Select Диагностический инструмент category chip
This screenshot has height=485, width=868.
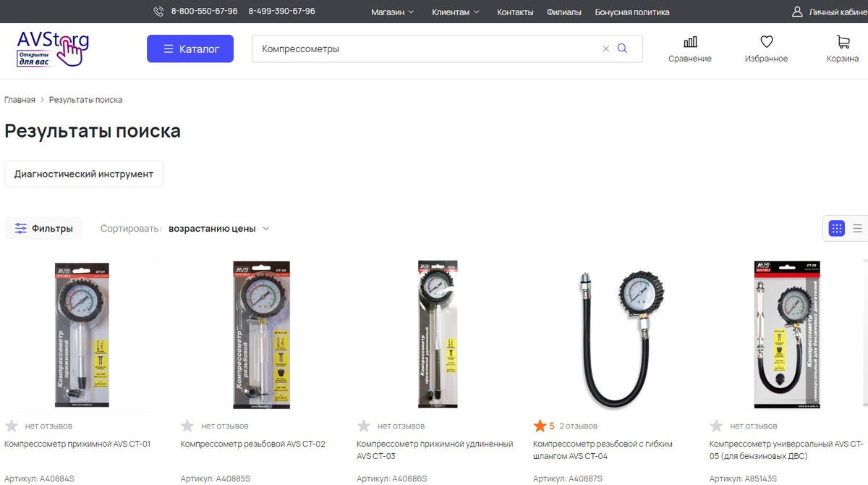coord(84,174)
